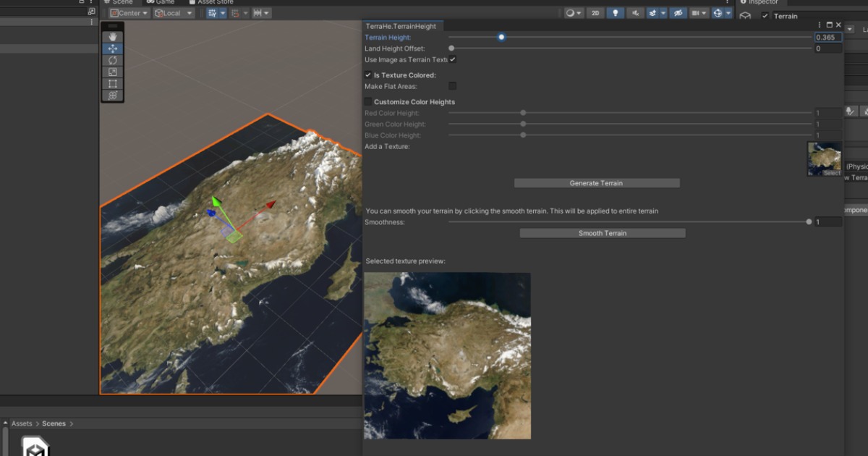Activate the Rotate tool
This screenshot has height=456, width=868.
tap(112, 60)
